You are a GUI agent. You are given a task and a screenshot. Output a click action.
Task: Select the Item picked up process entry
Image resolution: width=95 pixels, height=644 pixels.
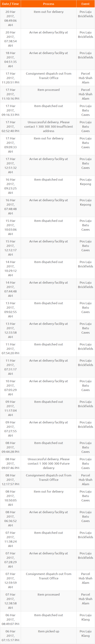(48, 631)
